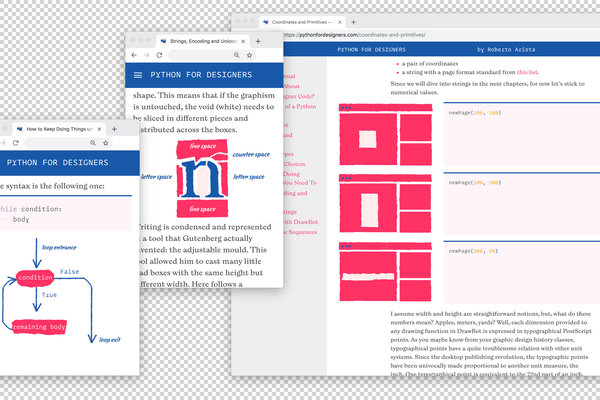Click pythonfordesigners.com URL in address bar
600x400 pixels.
354,35
